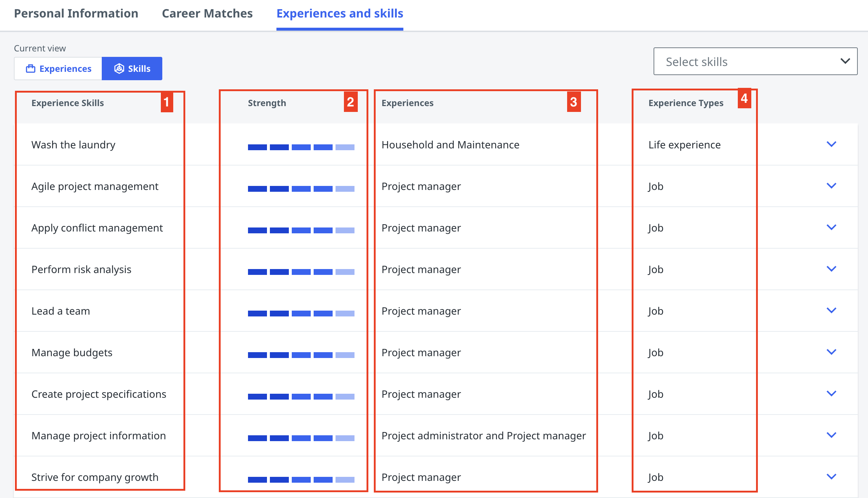868x498 pixels.
Task: Click strength bar for Wash the laundry
Action: pyautogui.click(x=301, y=147)
